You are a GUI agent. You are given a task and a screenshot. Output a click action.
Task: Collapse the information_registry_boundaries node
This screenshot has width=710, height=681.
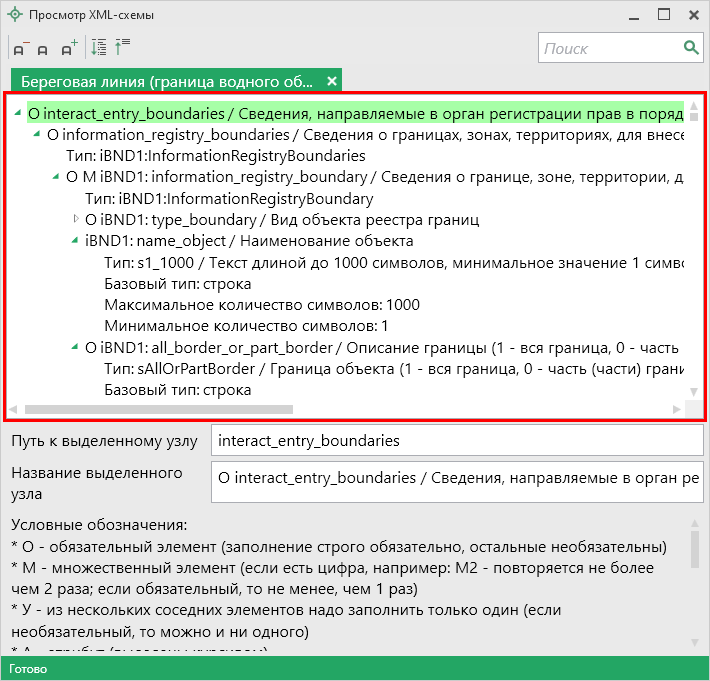click(38, 134)
